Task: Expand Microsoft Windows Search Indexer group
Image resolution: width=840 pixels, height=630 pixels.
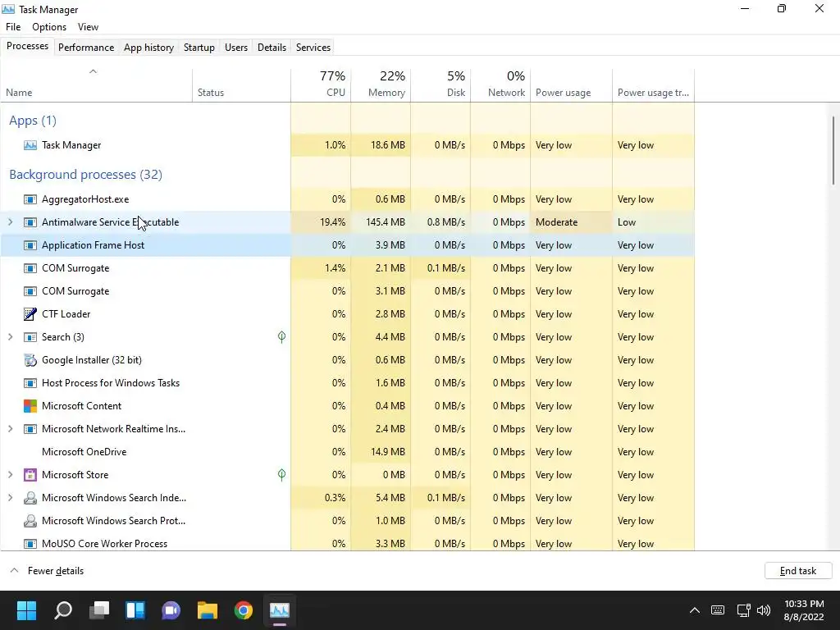Action: (x=10, y=498)
